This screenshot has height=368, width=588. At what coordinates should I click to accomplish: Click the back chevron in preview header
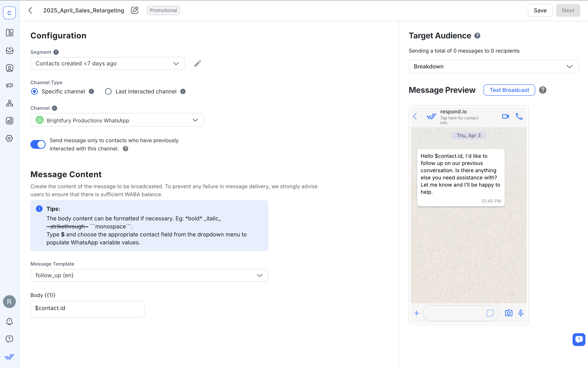(415, 117)
